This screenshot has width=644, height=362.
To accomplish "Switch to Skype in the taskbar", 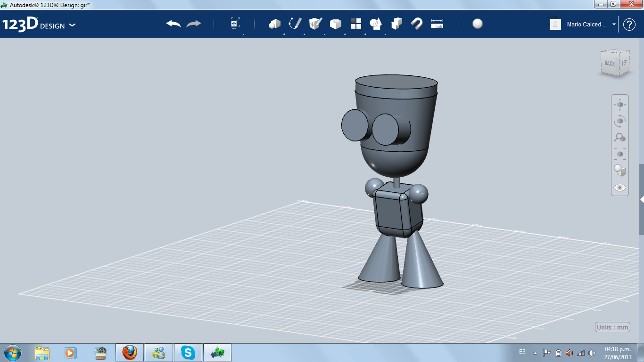I will [188, 353].
